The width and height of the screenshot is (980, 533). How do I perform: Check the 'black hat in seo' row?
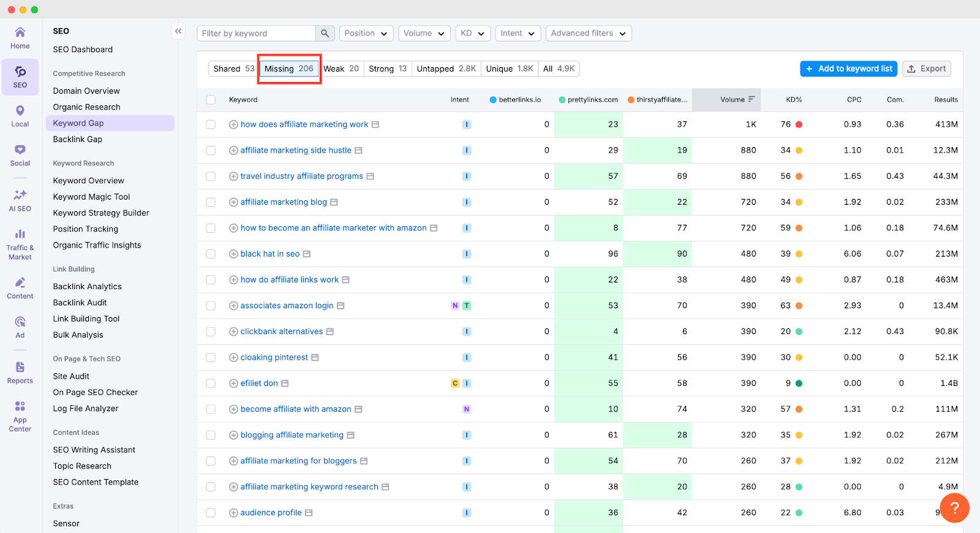point(211,254)
